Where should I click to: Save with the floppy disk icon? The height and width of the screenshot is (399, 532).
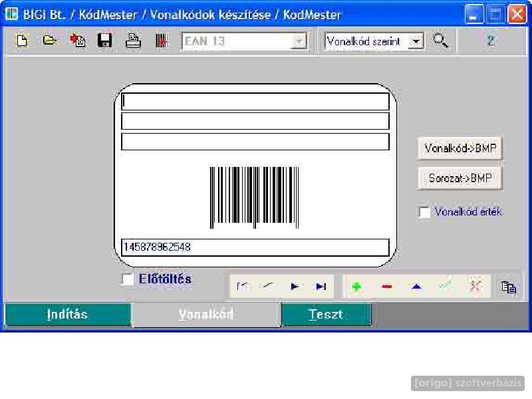[x=105, y=41]
